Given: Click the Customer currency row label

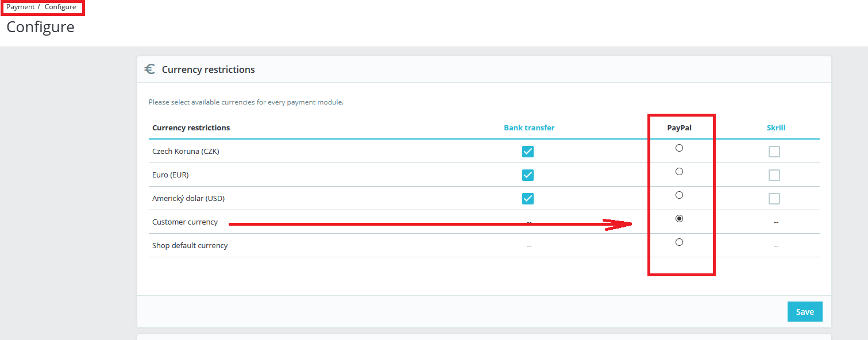Looking at the screenshot, I should (x=185, y=222).
